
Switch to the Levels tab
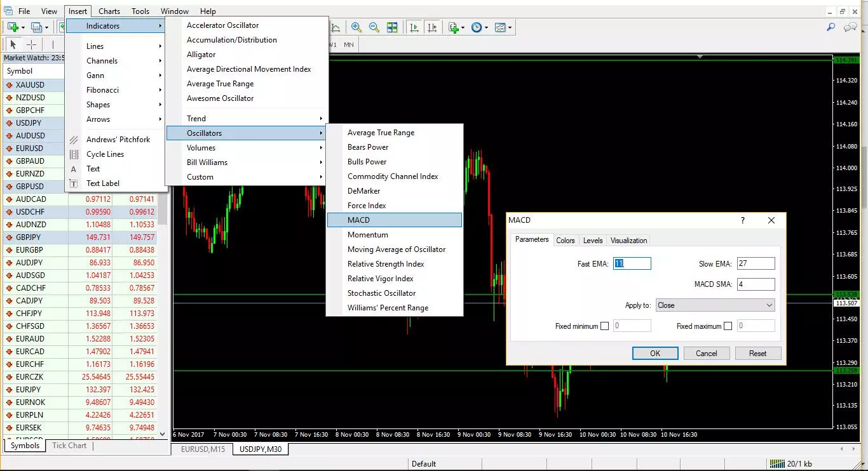(593, 241)
